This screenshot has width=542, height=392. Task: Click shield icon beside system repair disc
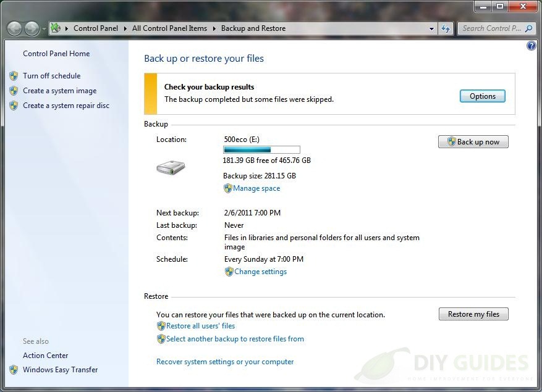[14, 106]
